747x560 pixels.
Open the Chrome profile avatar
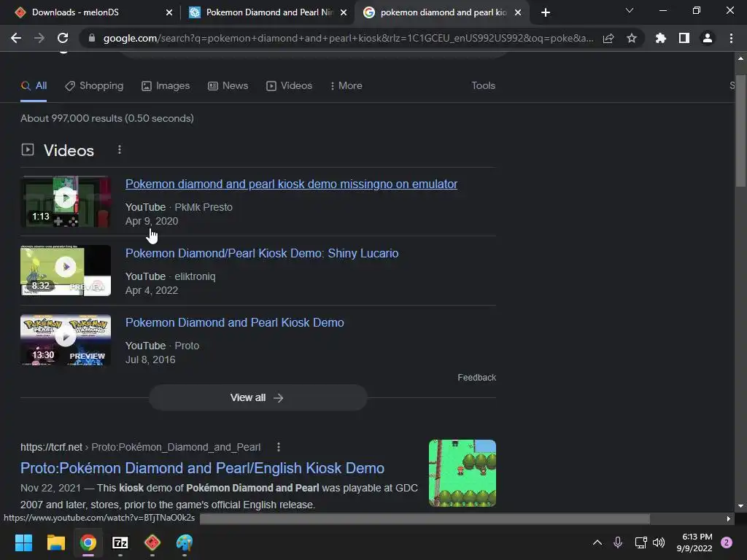click(x=708, y=38)
